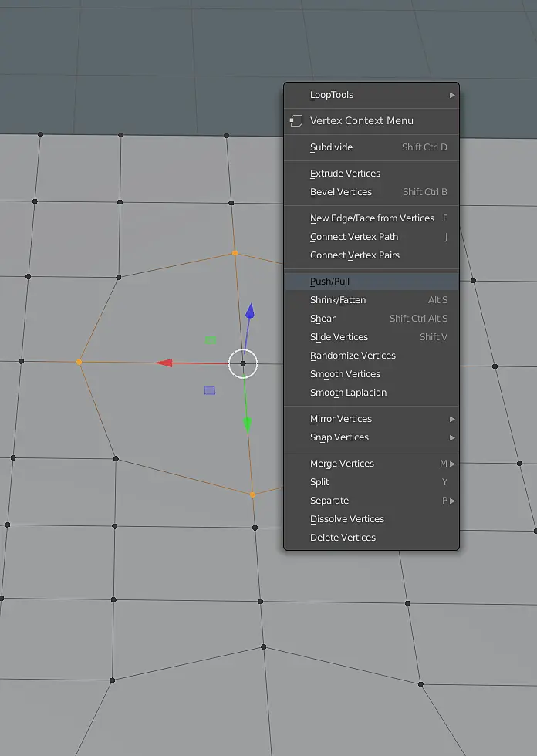The width and height of the screenshot is (537, 756).
Task: Expand the LoopTools submenu
Action: click(x=371, y=95)
